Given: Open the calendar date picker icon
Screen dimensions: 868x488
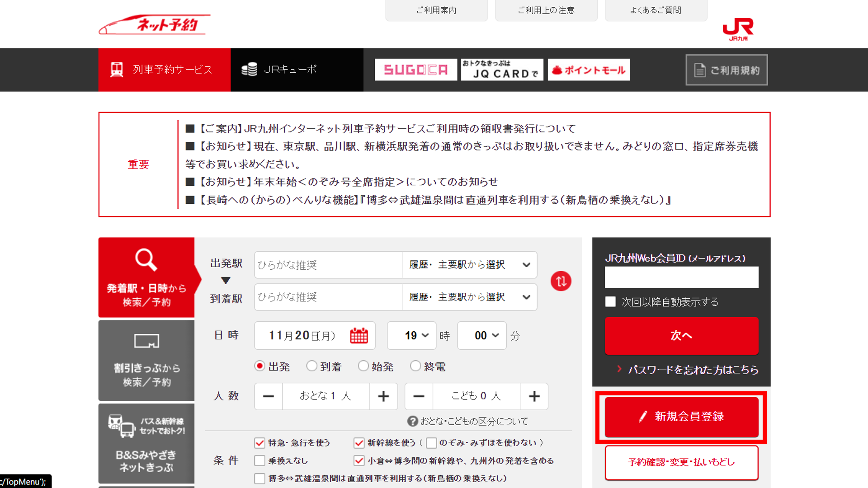Looking at the screenshot, I should tap(359, 336).
